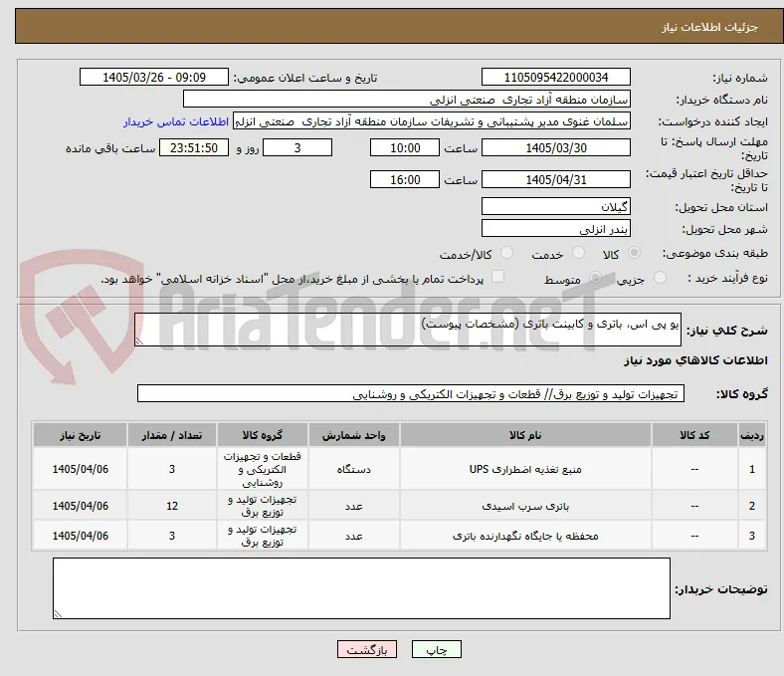Click the buyer notes text area
The image size is (784, 676).
pos(361,588)
